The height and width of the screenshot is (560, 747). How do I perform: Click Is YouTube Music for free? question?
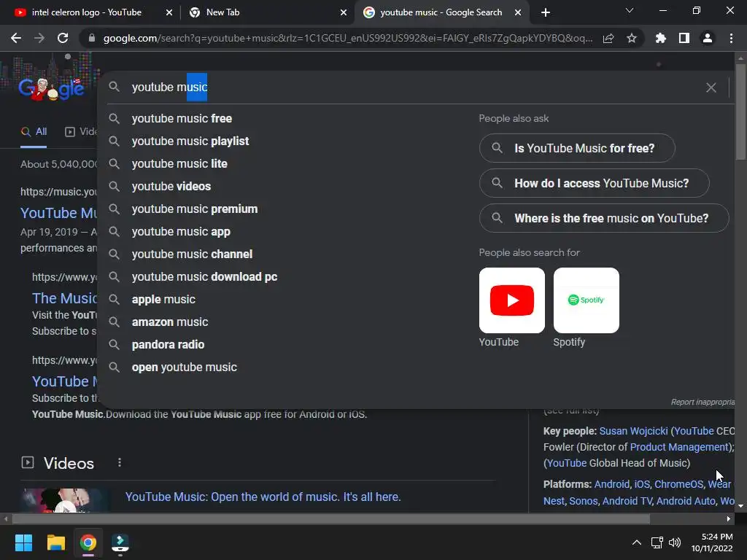(577, 148)
